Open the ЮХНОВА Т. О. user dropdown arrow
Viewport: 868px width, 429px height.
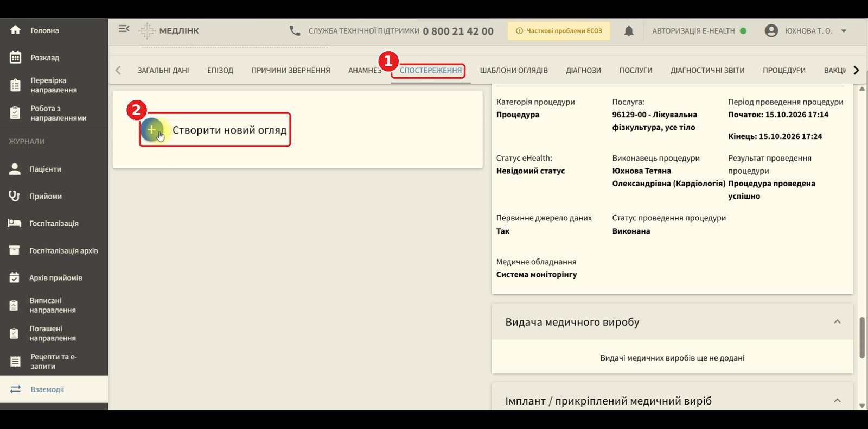coord(844,31)
